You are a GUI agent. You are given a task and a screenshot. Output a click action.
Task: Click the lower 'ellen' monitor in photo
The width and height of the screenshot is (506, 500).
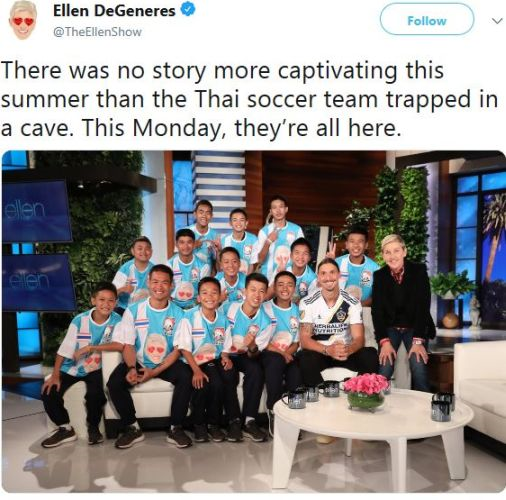[37, 283]
